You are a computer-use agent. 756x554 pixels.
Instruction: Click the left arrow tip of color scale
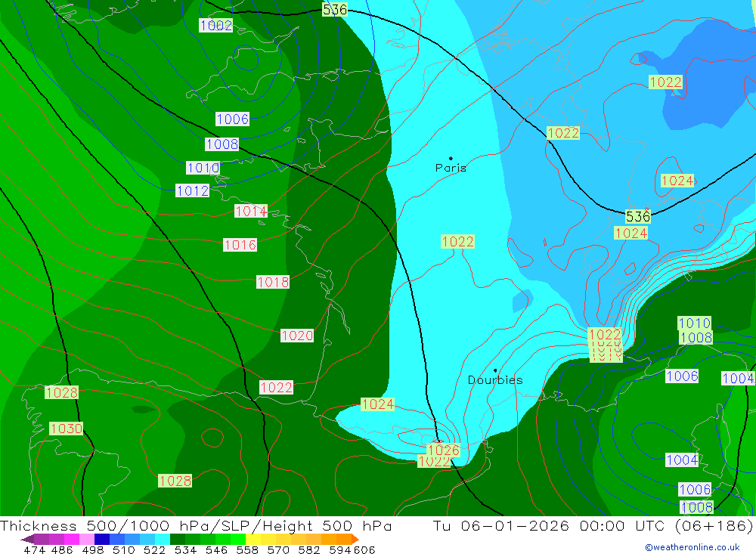click(26, 539)
